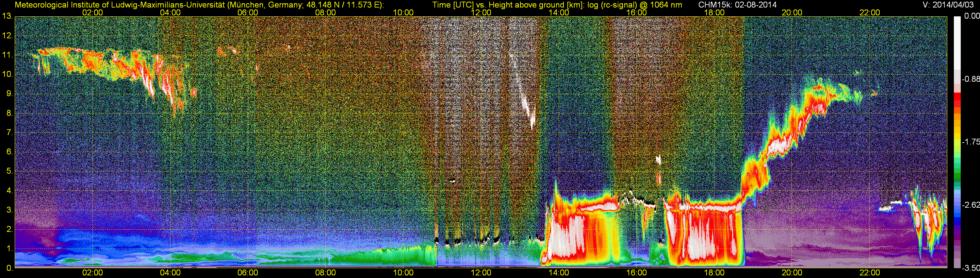Click the '10:00' label on top axis

(x=403, y=12)
